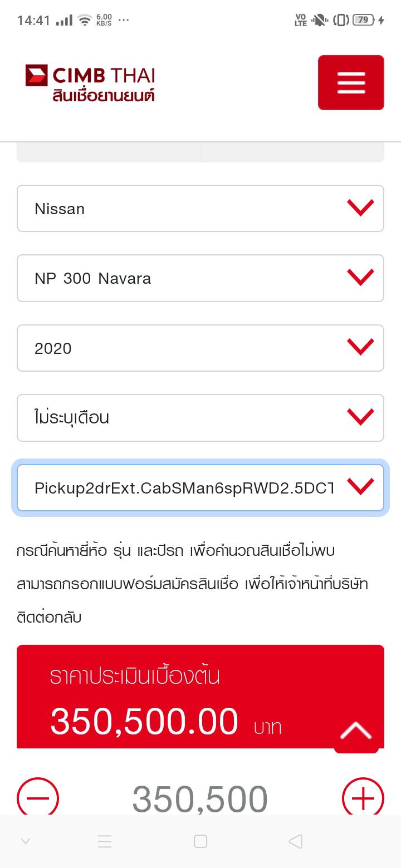
Task: Tap the Wi-Fi icon in status bar
Action: coord(85,21)
